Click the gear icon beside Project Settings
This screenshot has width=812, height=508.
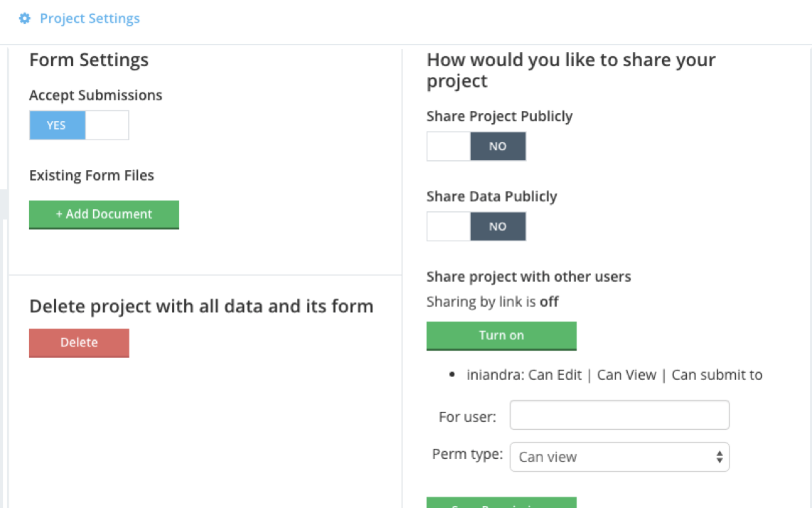pyautogui.click(x=25, y=18)
